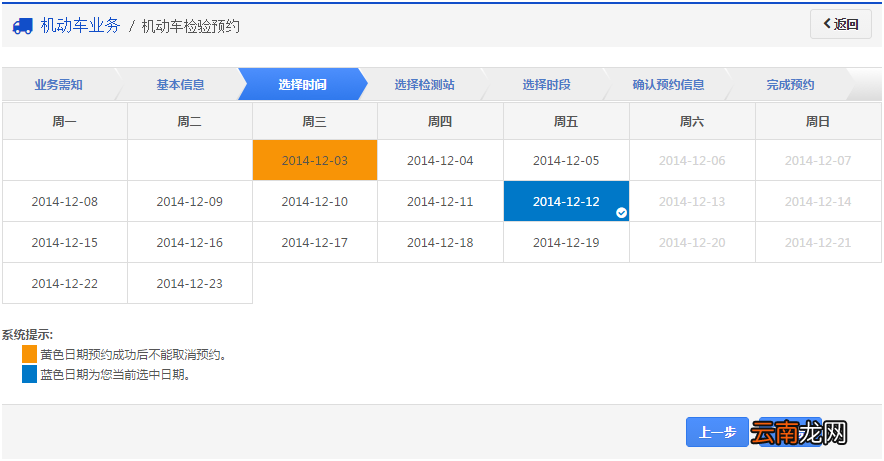Switch to the 选择检测站 step
884x461 pixels.
coord(424,85)
